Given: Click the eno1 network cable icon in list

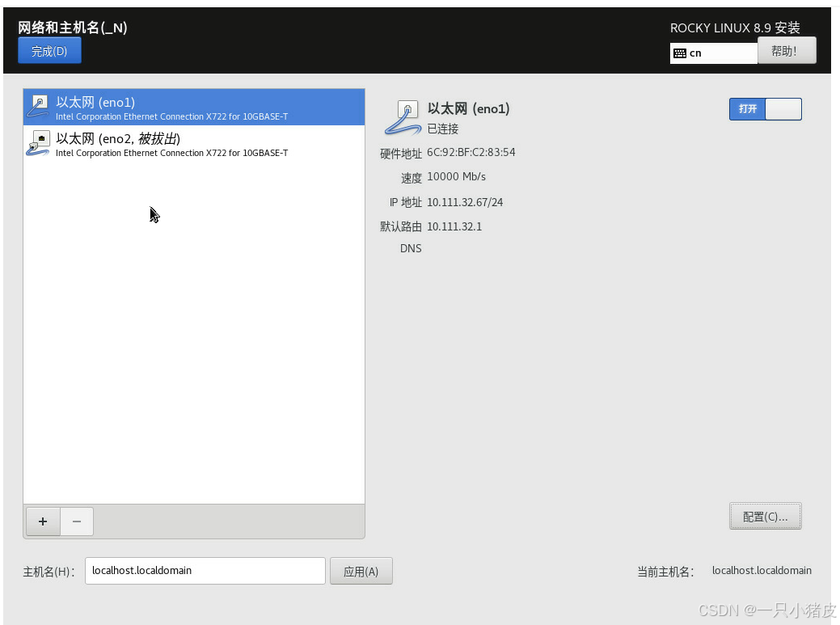Looking at the screenshot, I should 39,106.
